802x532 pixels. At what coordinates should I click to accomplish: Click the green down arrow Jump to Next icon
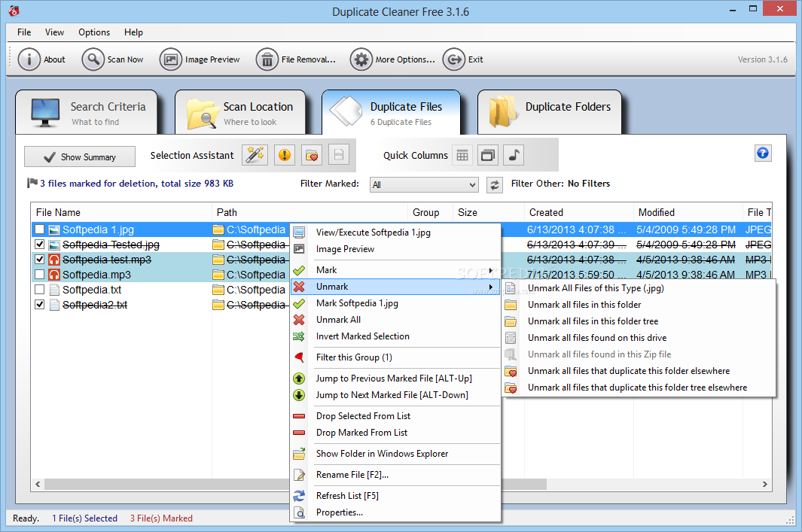(299, 395)
